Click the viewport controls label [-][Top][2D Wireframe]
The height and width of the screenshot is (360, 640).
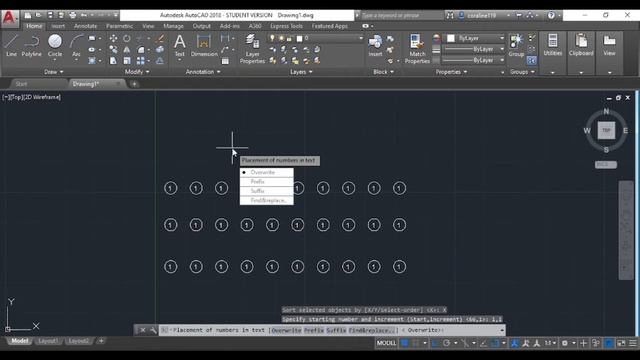point(31,97)
